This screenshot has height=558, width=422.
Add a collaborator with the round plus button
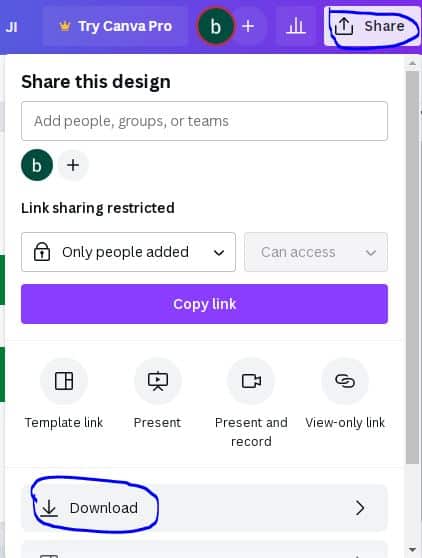73,165
